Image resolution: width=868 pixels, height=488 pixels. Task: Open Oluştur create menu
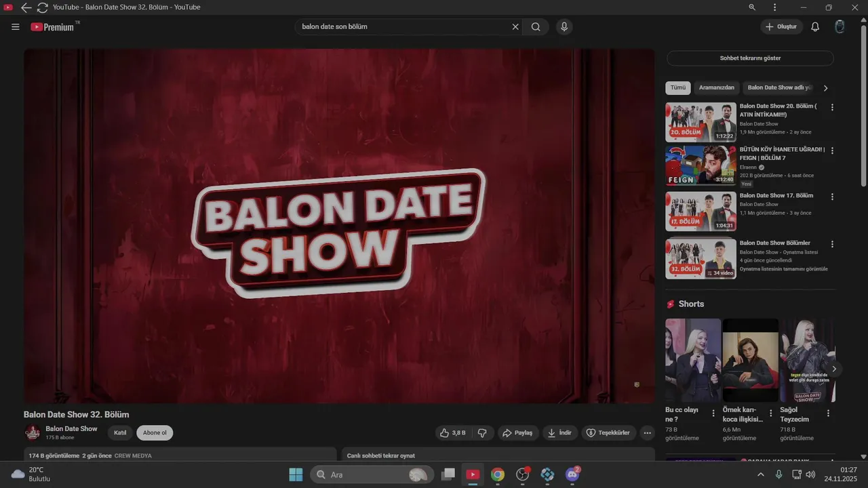781,27
